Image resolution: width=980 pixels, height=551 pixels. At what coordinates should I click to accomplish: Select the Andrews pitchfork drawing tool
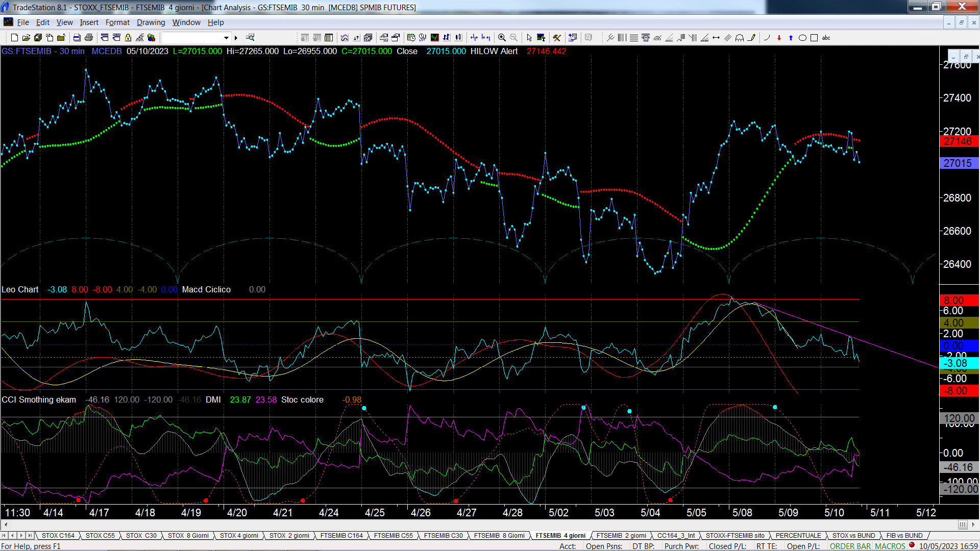610,38
